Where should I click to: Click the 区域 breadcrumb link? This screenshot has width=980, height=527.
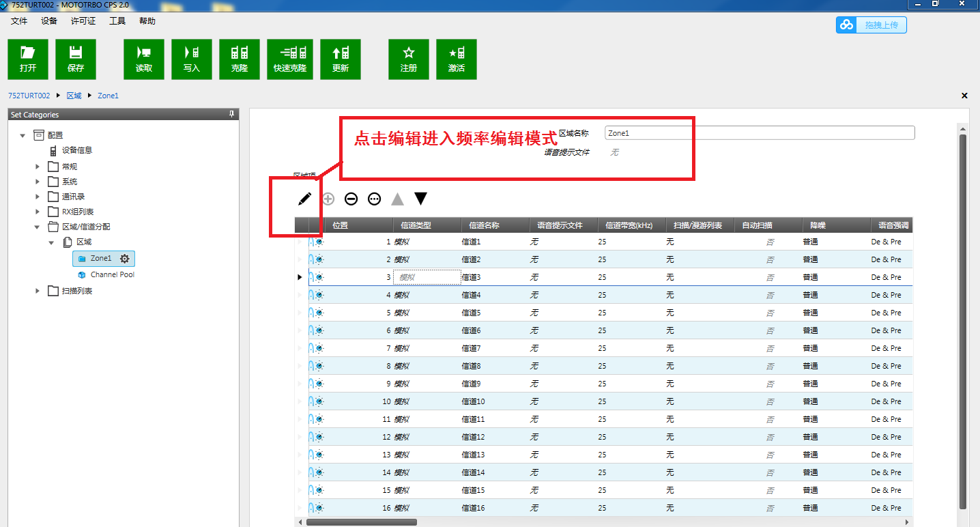74,96
